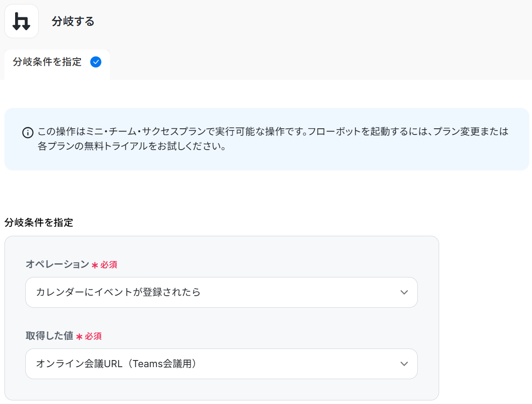Switch to the 分岐条件を指定 tab
The image size is (532, 404).
pyautogui.click(x=48, y=62)
